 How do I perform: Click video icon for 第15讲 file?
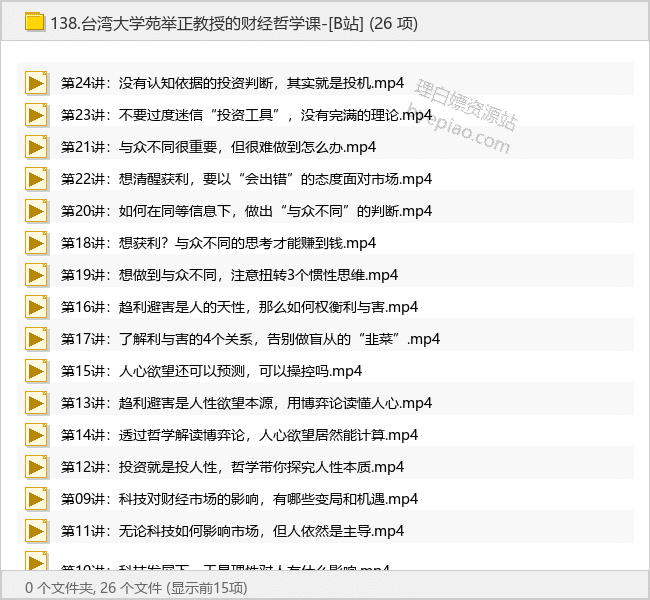36,371
